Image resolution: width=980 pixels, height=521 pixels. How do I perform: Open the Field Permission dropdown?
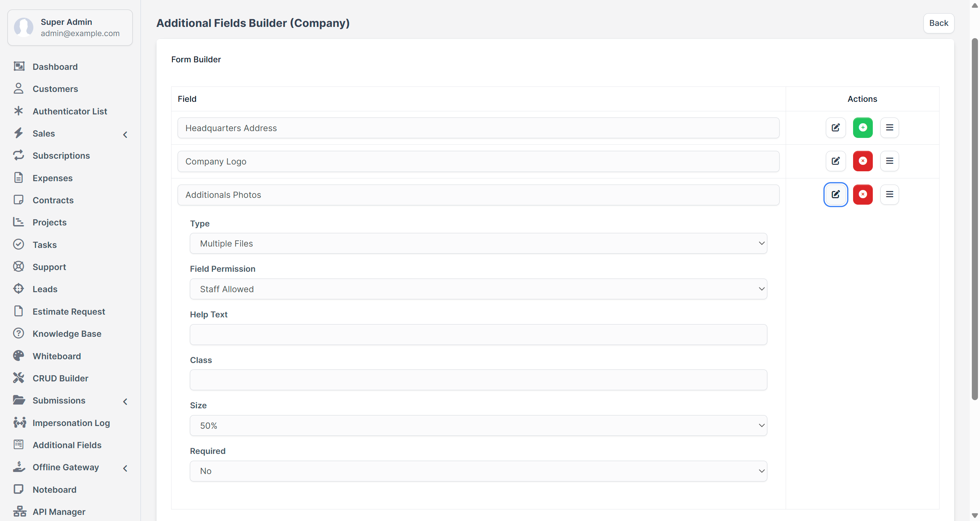(478, 289)
